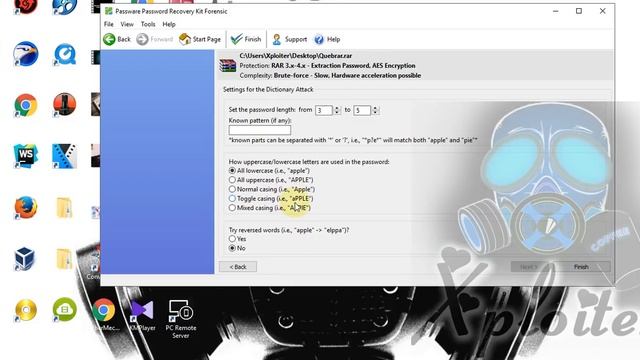The width and height of the screenshot is (640, 360).
Task: Decrease the 'to' password length spinner
Action: 375,112
